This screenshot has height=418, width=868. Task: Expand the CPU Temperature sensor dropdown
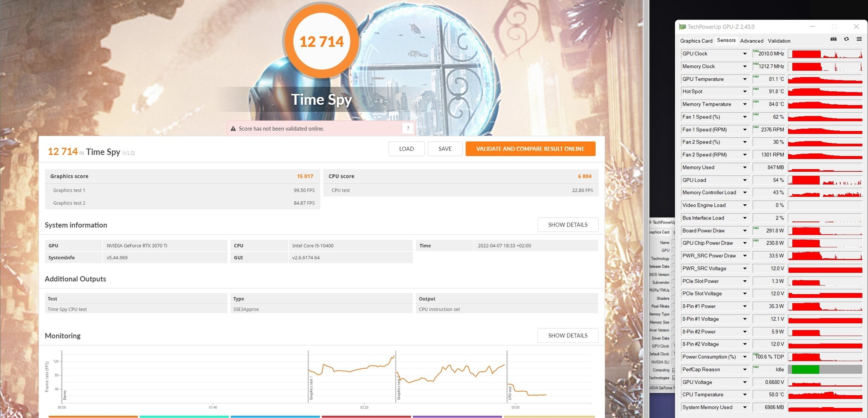point(745,395)
